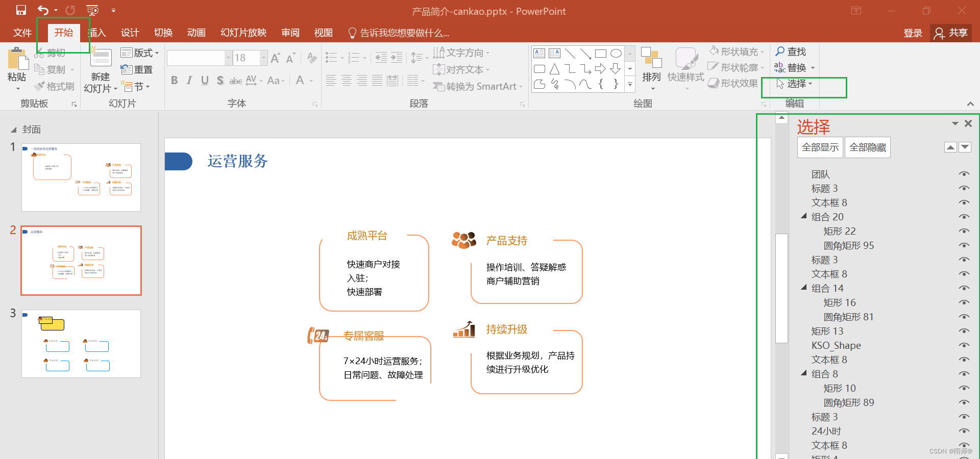Hide KSO_Shape object
The image size is (980, 459).
(964, 345)
